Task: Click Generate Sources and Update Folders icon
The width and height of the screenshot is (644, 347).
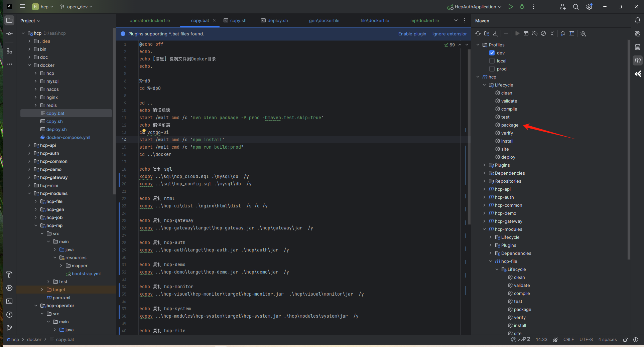Action: pyautogui.click(x=487, y=33)
